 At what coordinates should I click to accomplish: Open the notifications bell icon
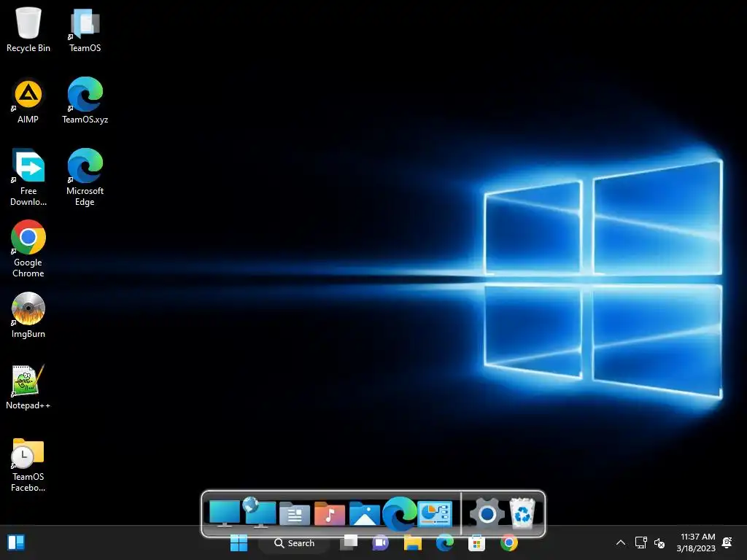pos(727,542)
